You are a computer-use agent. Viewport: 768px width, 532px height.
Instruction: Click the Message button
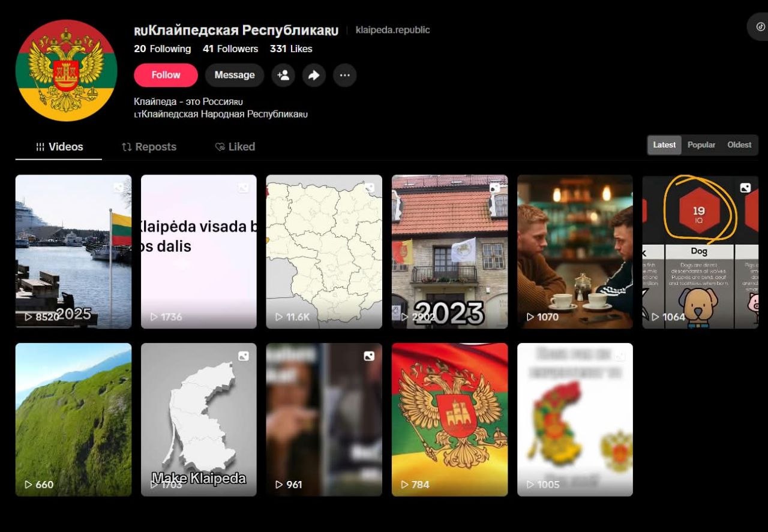click(235, 76)
